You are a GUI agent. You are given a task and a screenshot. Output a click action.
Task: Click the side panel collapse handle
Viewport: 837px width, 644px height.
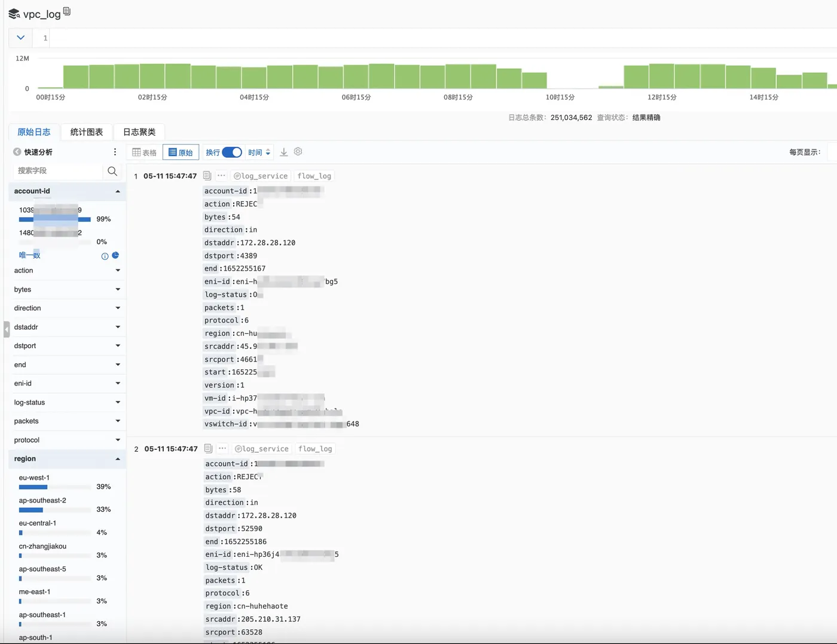tap(7, 329)
